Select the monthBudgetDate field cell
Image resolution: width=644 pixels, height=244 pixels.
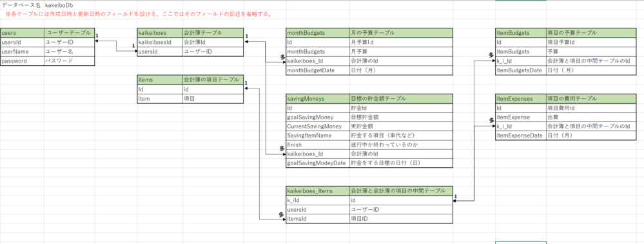[x=317, y=70]
